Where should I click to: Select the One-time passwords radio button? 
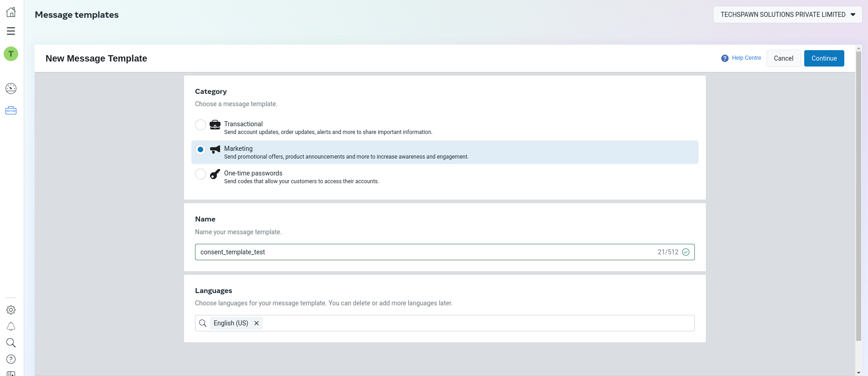200,174
